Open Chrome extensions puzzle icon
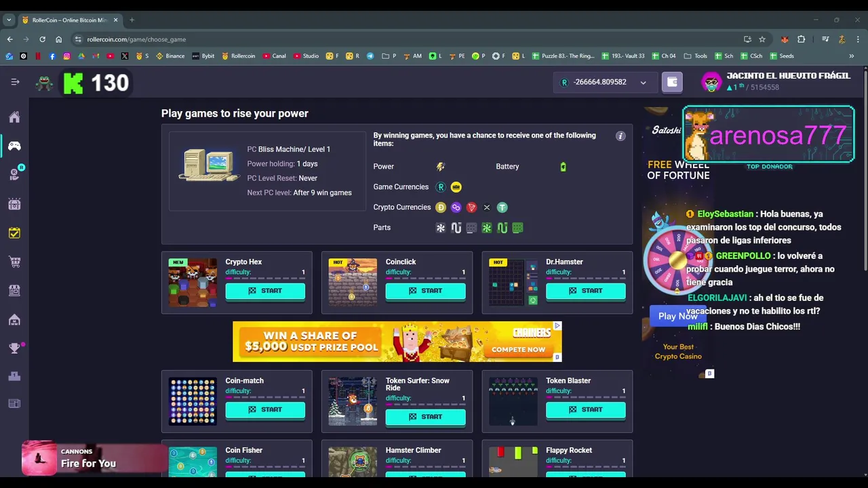Viewport: 868px width, 488px height. click(801, 39)
